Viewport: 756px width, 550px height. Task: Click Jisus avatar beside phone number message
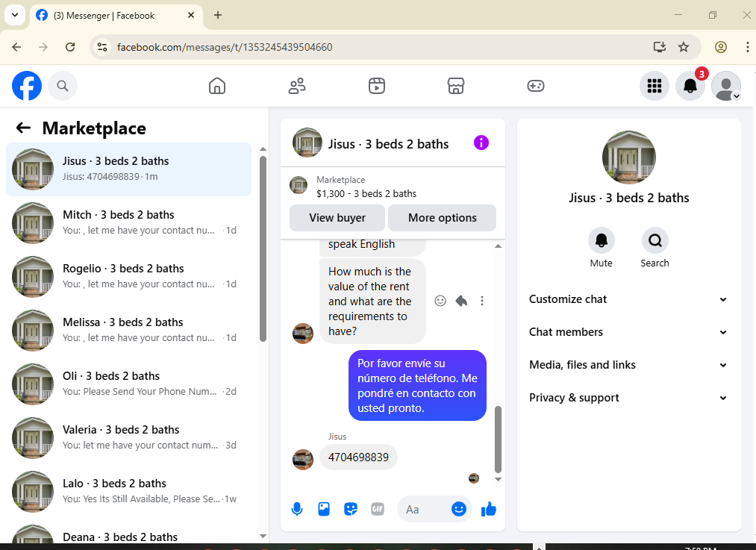(303, 460)
